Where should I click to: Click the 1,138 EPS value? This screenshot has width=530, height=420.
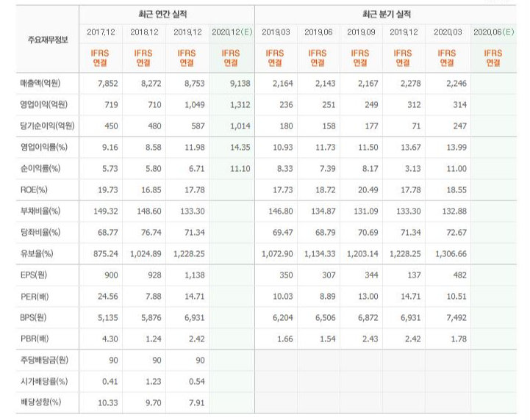point(194,275)
